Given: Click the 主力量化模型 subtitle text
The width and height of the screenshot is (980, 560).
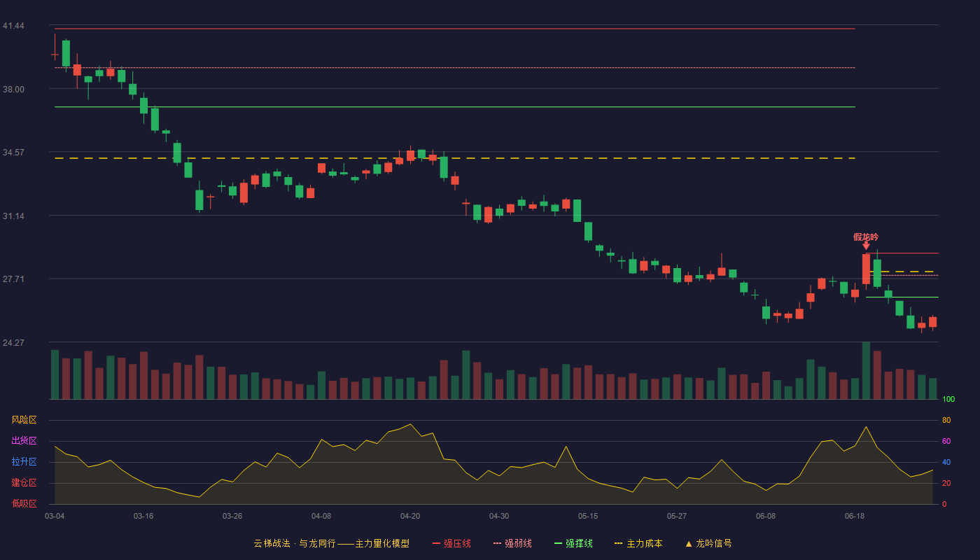Looking at the screenshot, I should (382, 543).
